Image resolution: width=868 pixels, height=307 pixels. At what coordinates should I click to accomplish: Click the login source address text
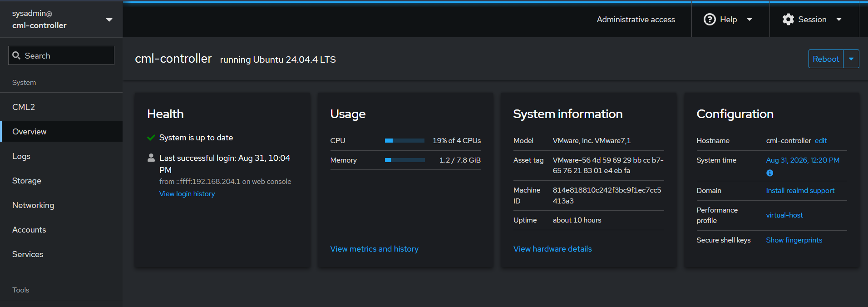[x=225, y=182]
